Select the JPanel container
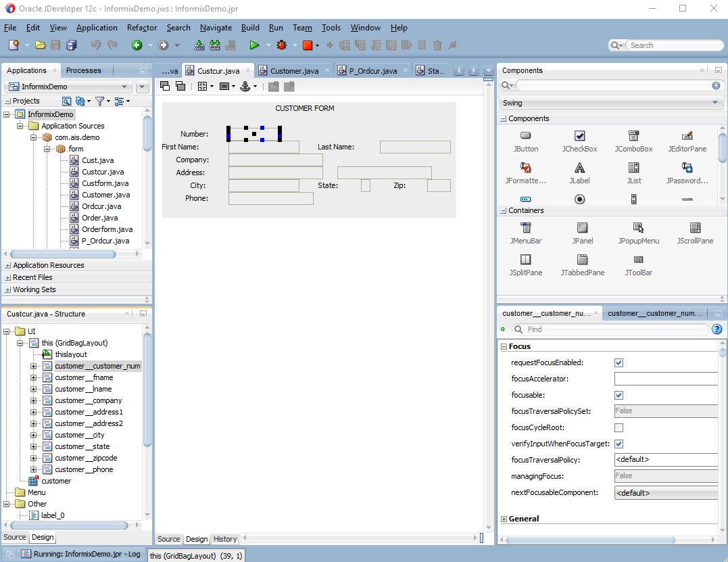The image size is (728, 562). point(582,233)
